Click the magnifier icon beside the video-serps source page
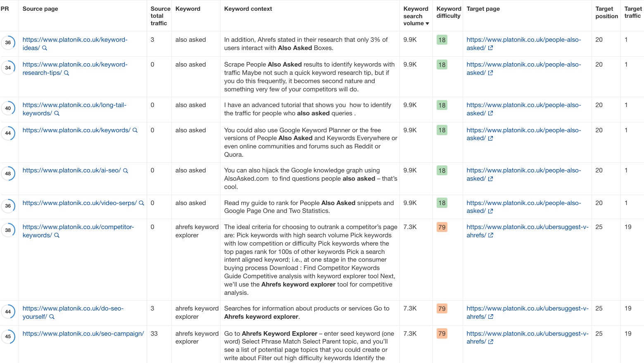 [142, 203]
